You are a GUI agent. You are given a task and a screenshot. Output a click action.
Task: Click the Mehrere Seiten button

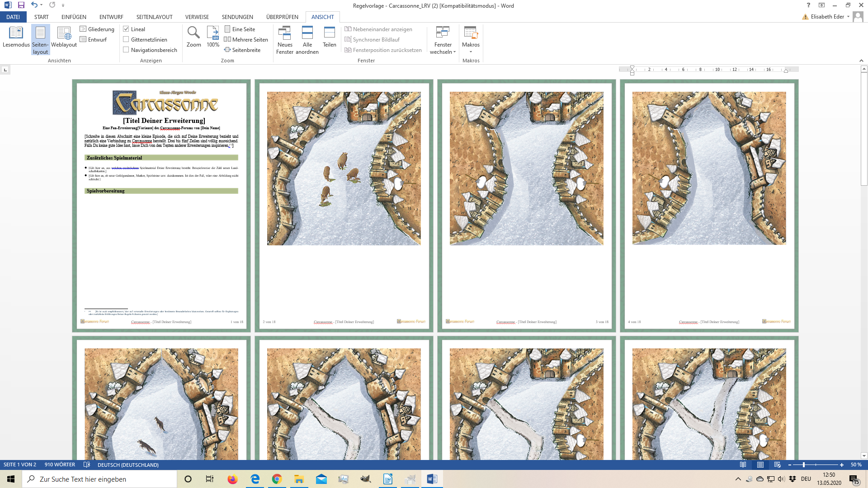click(x=246, y=39)
